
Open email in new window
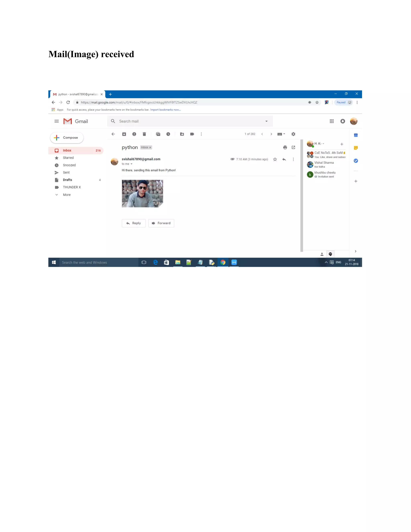tap(293, 147)
